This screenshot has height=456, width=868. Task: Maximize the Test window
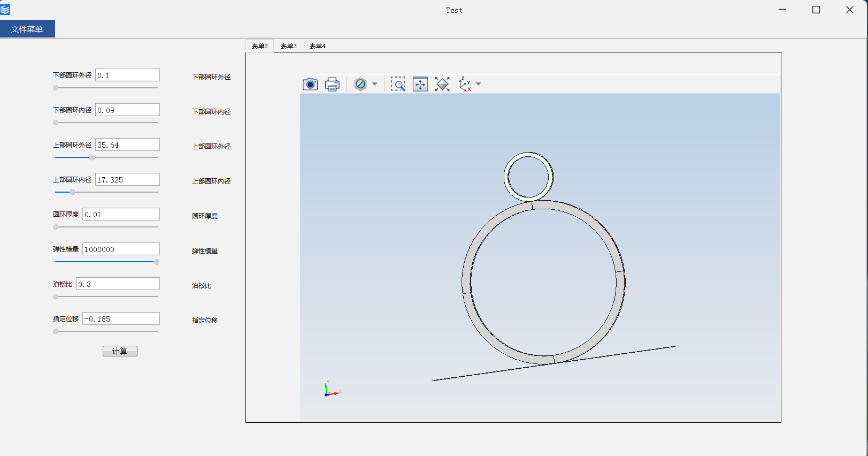816,10
